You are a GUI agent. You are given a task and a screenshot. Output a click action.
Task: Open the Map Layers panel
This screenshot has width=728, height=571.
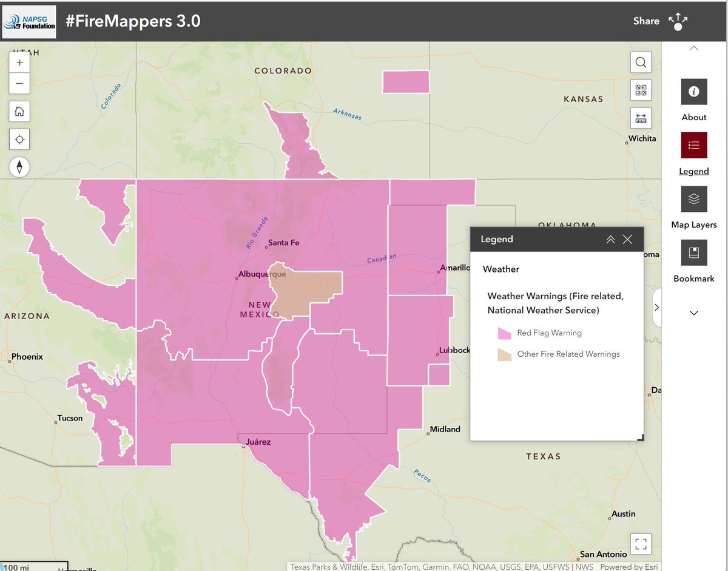click(694, 199)
